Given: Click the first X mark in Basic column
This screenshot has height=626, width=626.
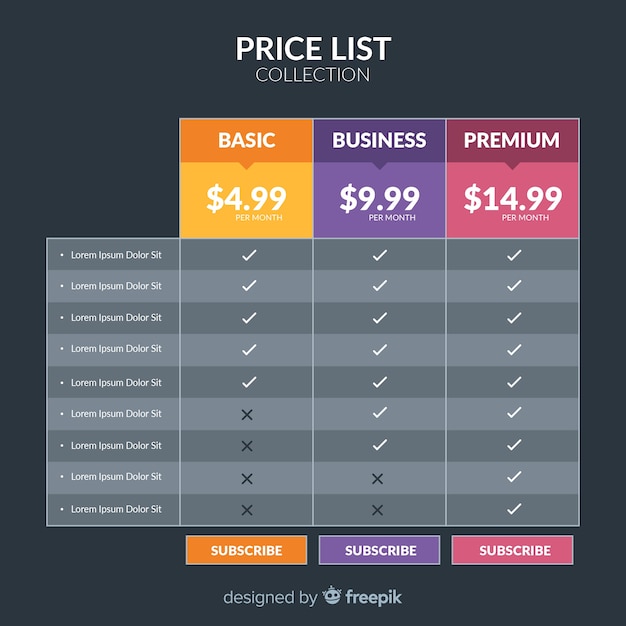Looking at the screenshot, I should click(247, 415).
